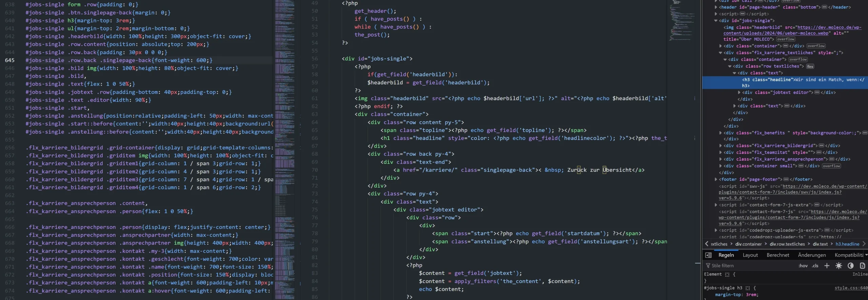Click the breadcrumb right arrow
Image resolution: width=868 pixels, height=300 pixels.
pyautogui.click(x=864, y=244)
